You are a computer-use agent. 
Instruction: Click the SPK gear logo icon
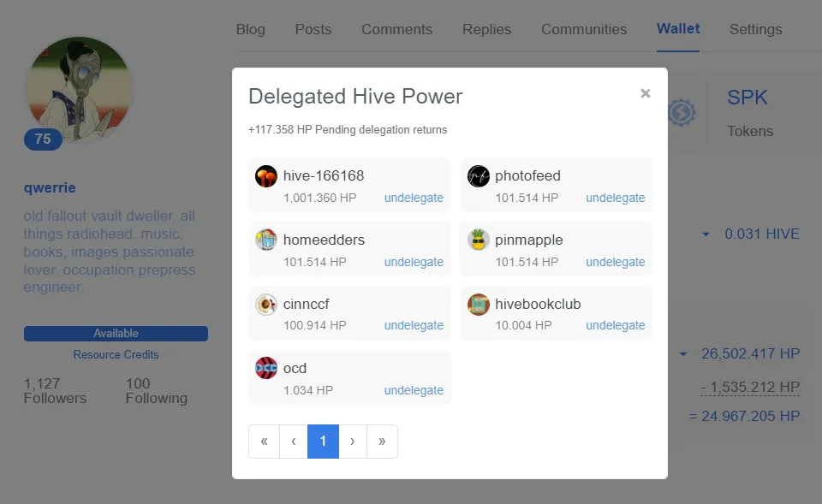(x=682, y=112)
